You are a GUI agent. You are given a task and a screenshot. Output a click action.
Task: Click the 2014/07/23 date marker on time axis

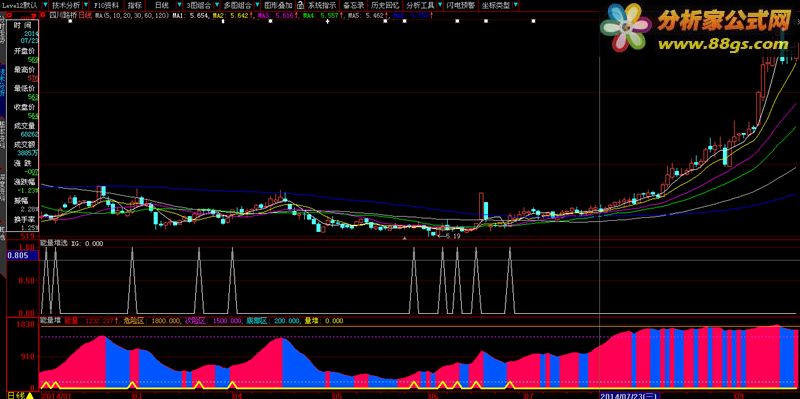(x=628, y=395)
